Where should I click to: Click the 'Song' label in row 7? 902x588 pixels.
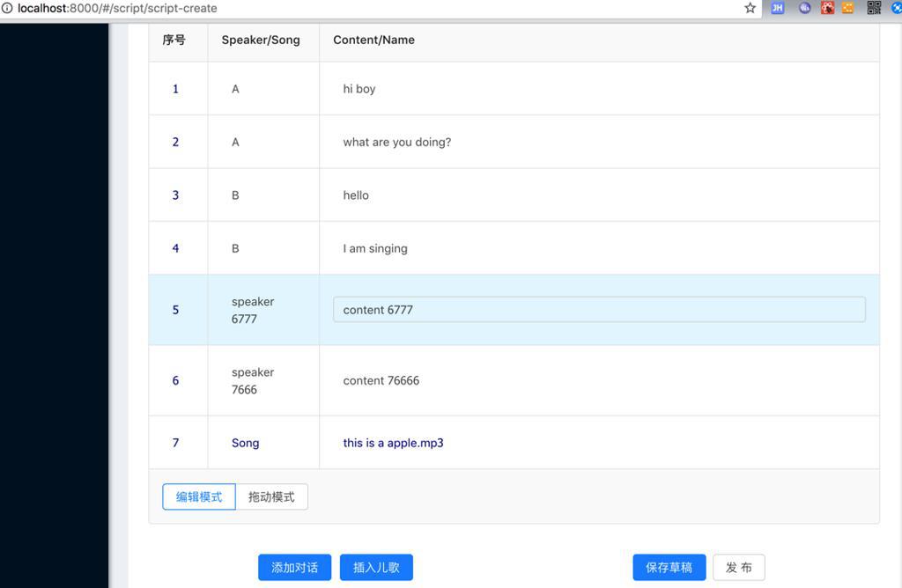(245, 443)
